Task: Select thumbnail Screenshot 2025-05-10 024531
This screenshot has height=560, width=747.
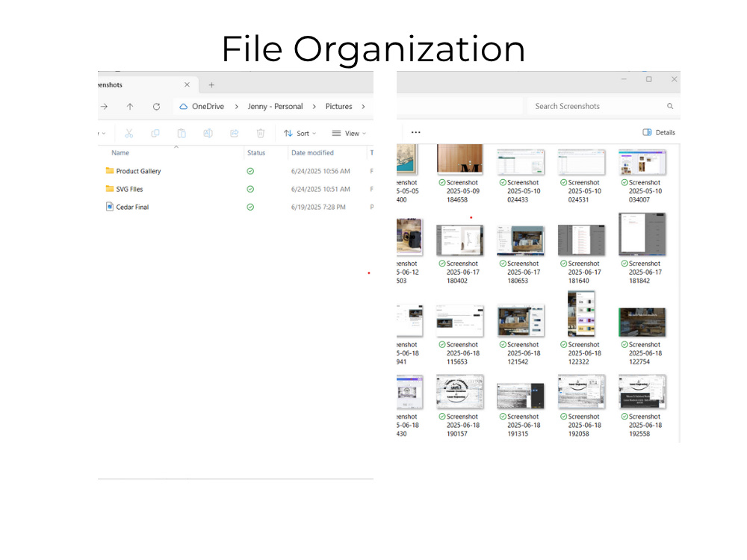Action: [x=581, y=162]
